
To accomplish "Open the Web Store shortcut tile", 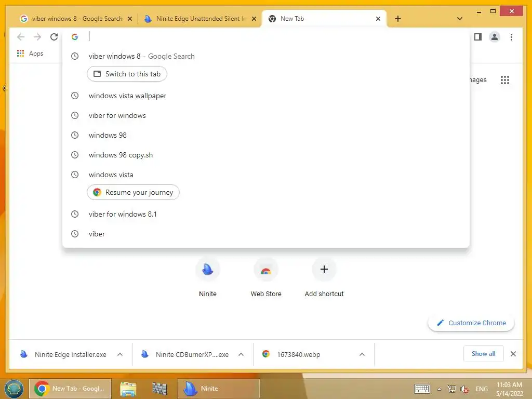I will coord(266,277).
